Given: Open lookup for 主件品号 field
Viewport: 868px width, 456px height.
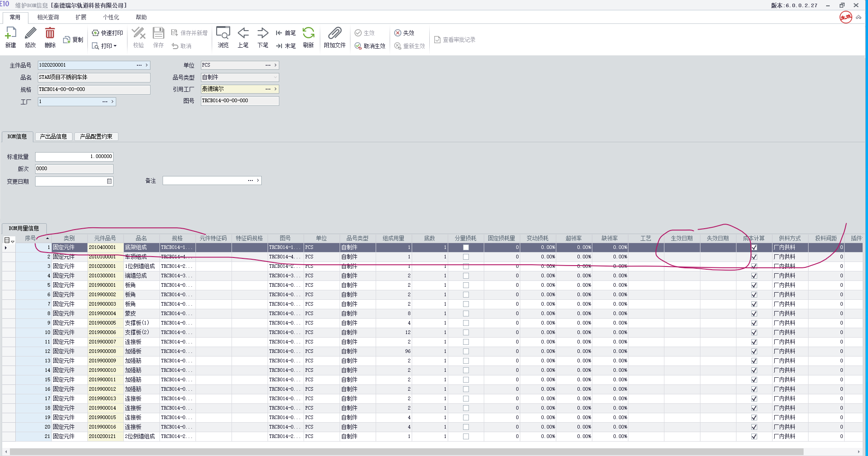Looking at the screenshot, I should pos(139,65).
